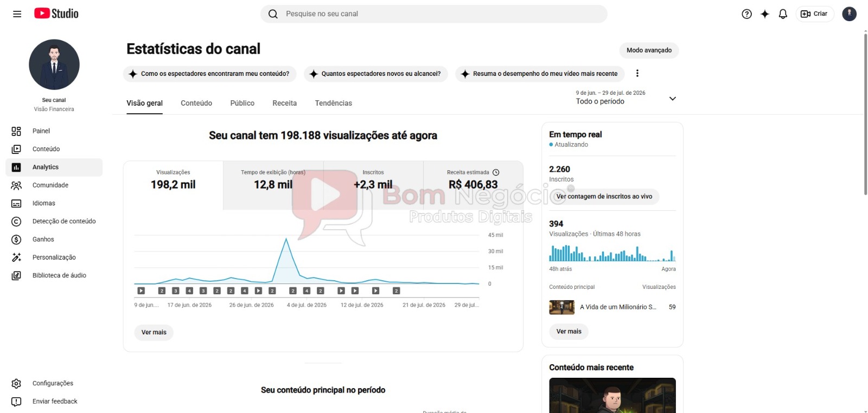Focus the Pesquise no seu canal search field
This screenshot has height=413, width=868.
tap(434, 14)
